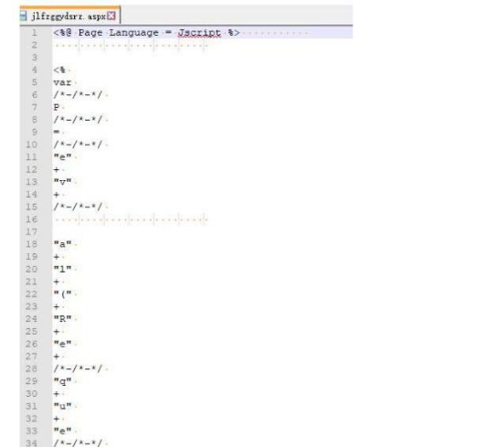
Task: Close the jlfzggydsrz.aspx tab
Action: point(111,16)
